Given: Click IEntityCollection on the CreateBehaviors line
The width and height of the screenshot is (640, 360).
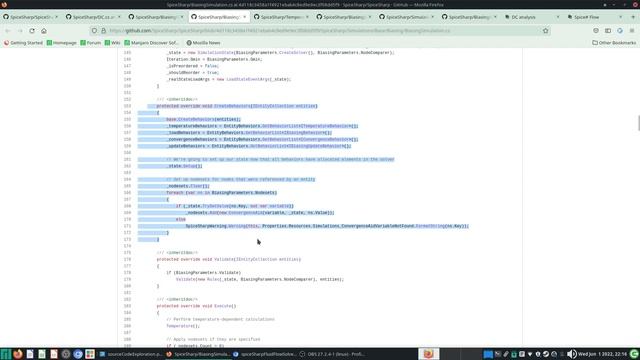Looking at the screenshot, I should coord(273,106).
